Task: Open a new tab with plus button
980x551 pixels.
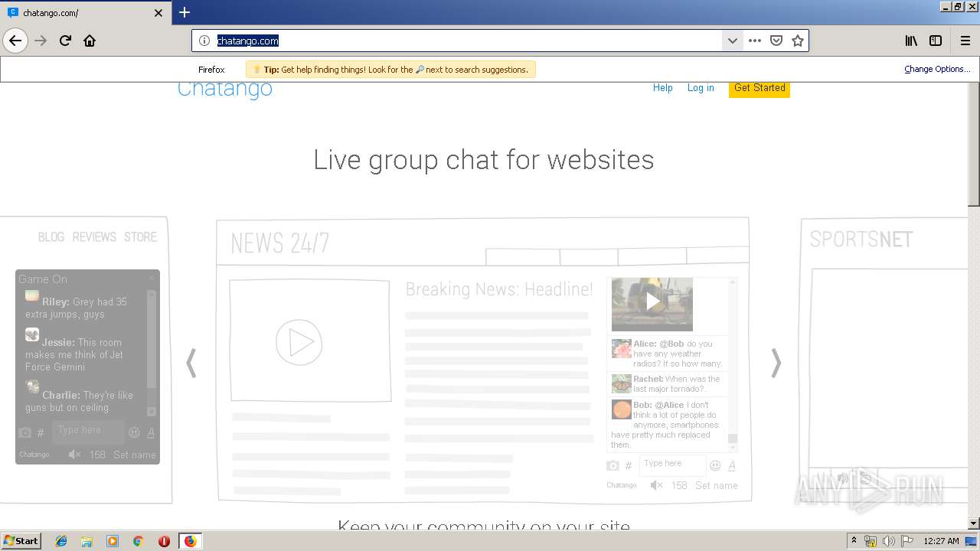Action: coord(185,12)
